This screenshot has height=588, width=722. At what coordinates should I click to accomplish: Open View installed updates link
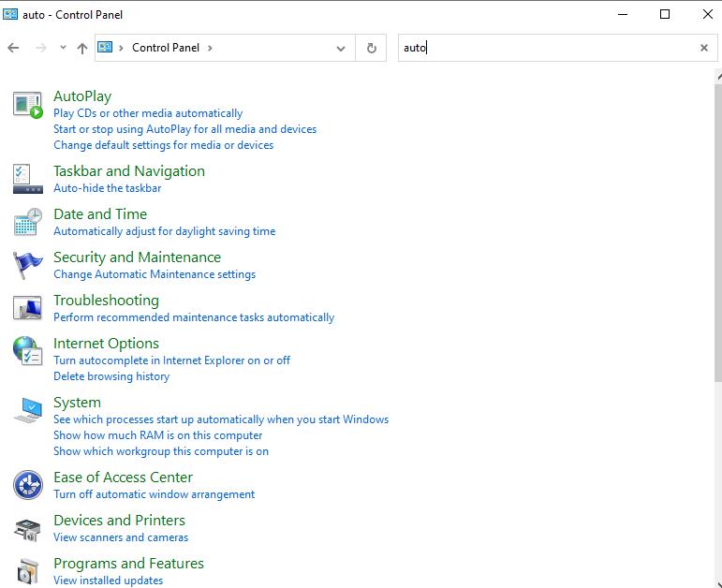(109, 581)
